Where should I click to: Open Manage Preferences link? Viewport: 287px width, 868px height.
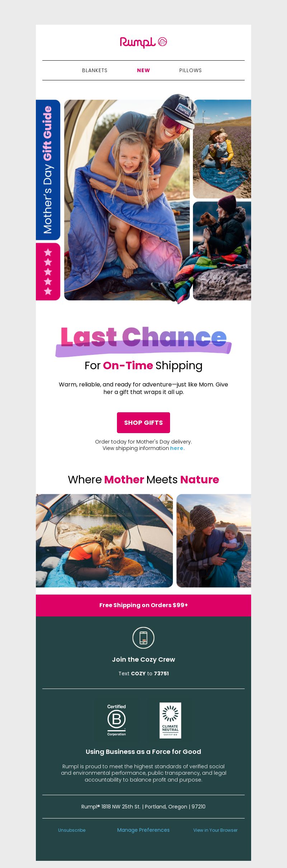pyautogui.click(x=143, y=830)
